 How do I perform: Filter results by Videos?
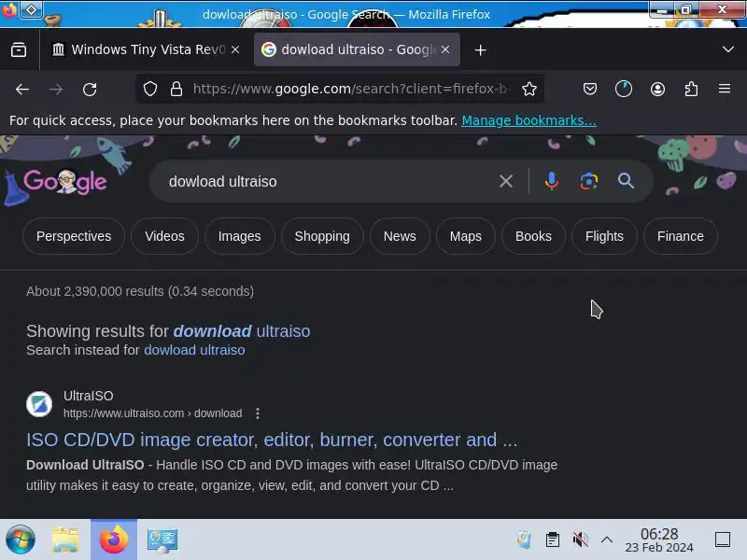click(164, 236)
